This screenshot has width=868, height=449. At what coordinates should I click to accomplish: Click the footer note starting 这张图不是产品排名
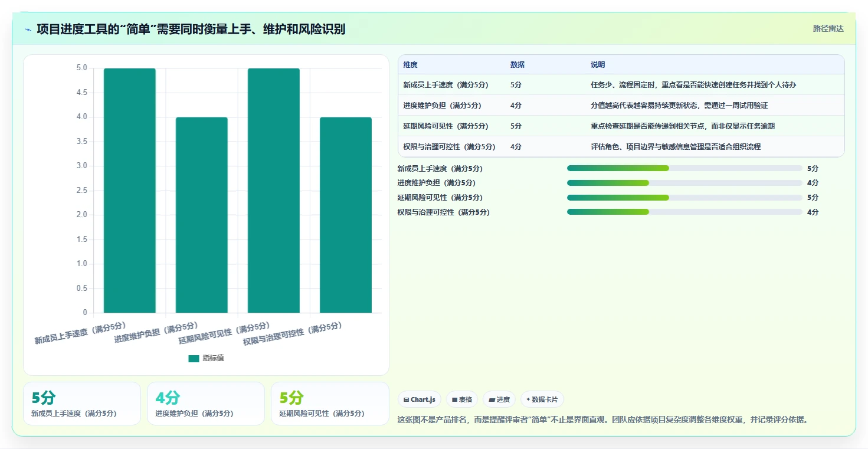(602, 420)
